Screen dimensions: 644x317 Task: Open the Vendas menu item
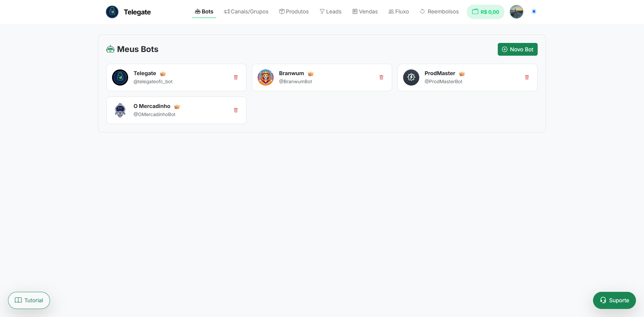click(365, 11)
